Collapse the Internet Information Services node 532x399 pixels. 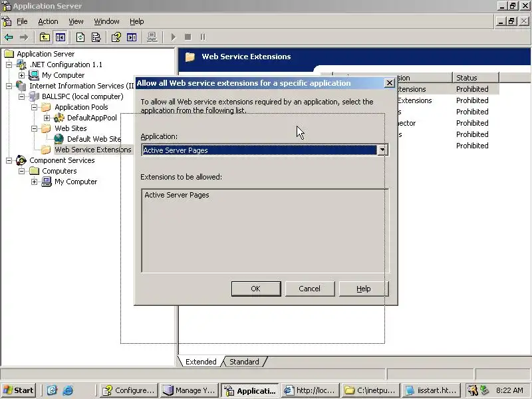click(x=9, y=86)
